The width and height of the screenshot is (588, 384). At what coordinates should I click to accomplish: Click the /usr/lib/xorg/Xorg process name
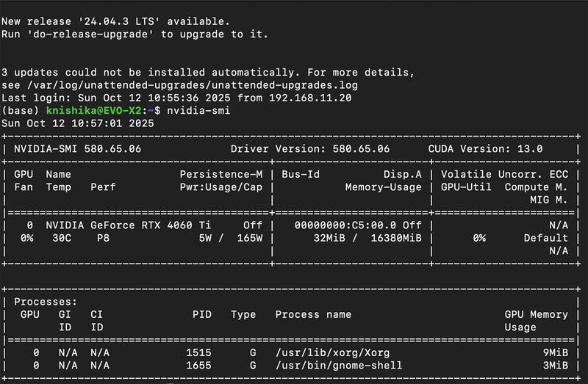333,352
